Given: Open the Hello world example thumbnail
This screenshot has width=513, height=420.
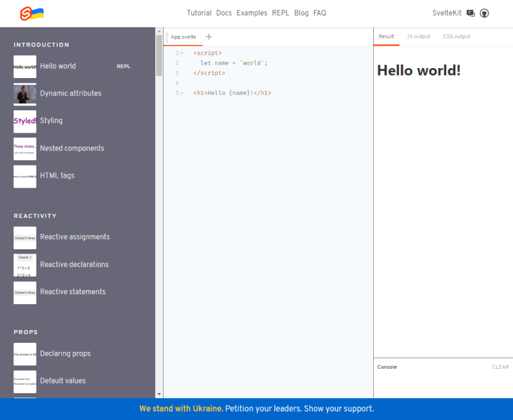Looking at the screenshot, I should click(25, 67).
